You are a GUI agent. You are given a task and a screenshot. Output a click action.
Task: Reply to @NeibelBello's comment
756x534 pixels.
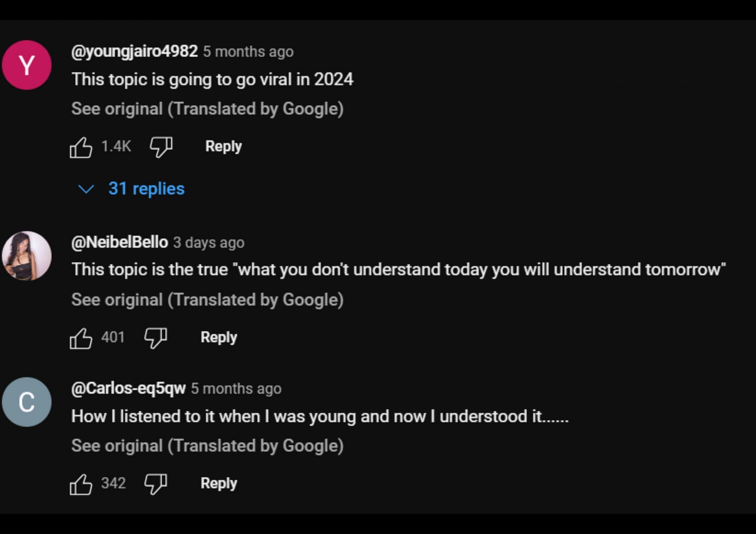click(219, 337)
